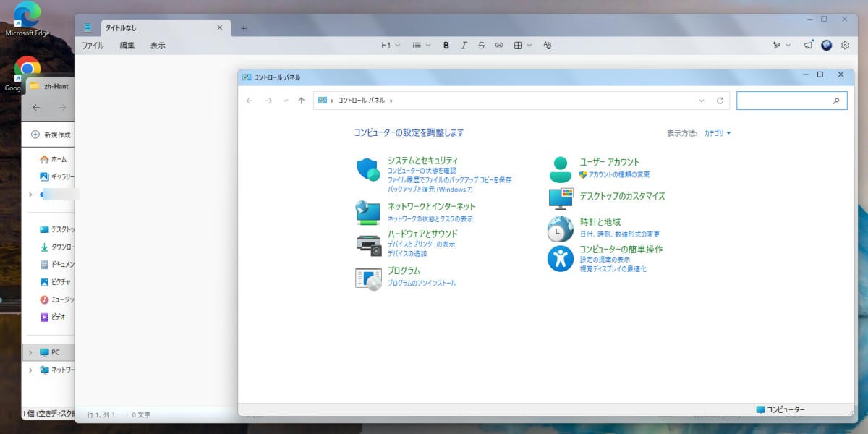Insert a link in Notepad toolbar
The image size is (868, 434).
click(x=499, y=46)
